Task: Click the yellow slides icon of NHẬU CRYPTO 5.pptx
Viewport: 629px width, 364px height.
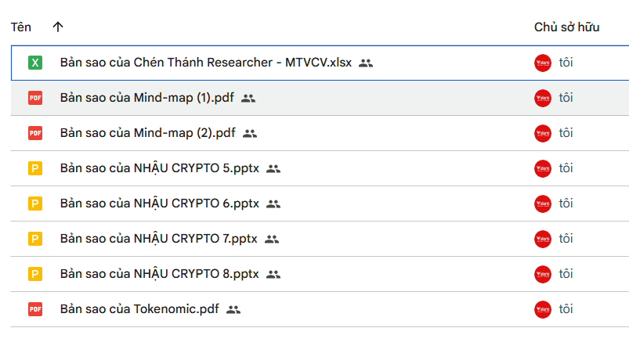Action: point(35,168)
